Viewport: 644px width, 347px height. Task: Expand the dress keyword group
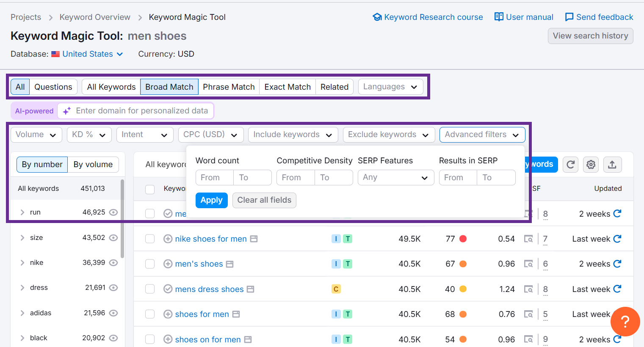22,288
